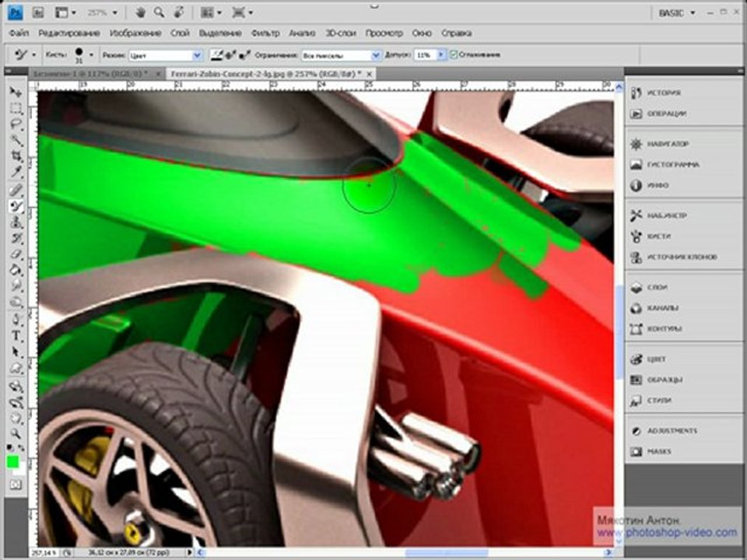Select the Crop tool

[16, 156]
